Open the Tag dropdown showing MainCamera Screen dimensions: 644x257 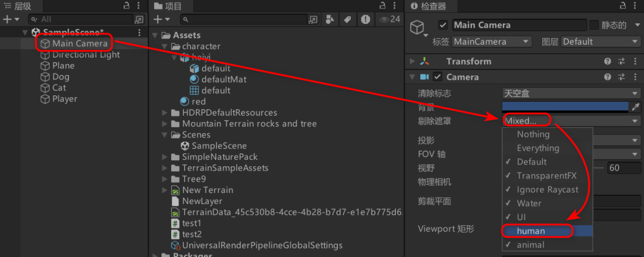tap(491, 42)
